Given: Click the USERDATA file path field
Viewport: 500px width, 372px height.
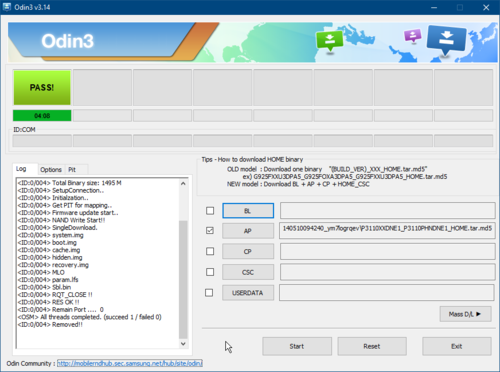Looking at the screenshot, I should 387,293.
